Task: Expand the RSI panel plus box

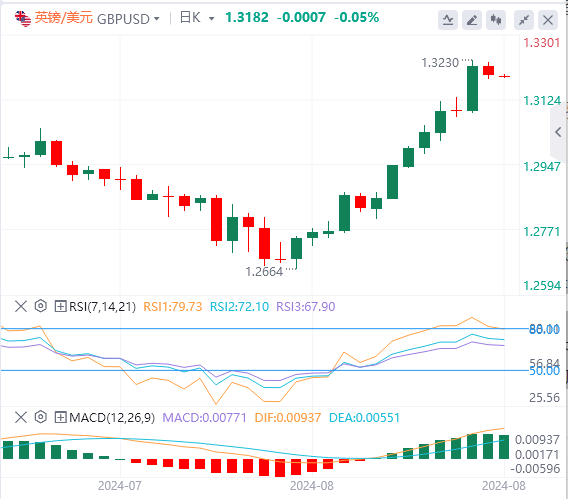Action: point(60,307)
